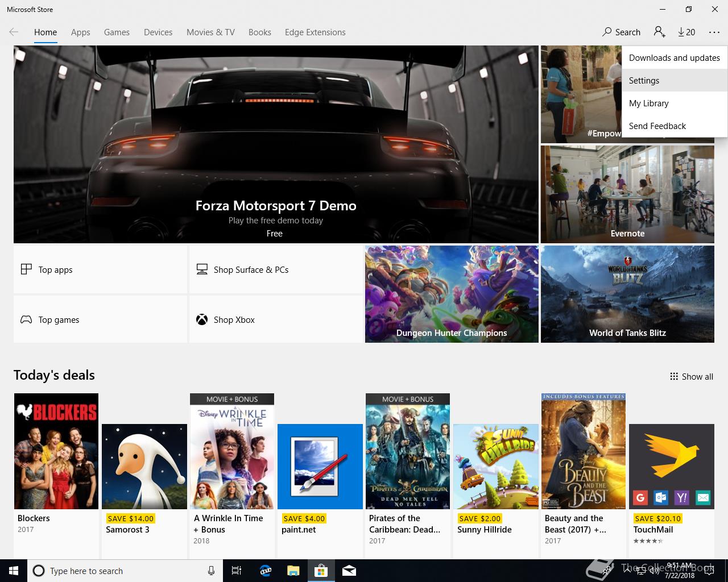Image resolution: width=728 pixels, height=582 pixels.
Task: Choose Send Feedback in the menu
Action: (675, 126)
